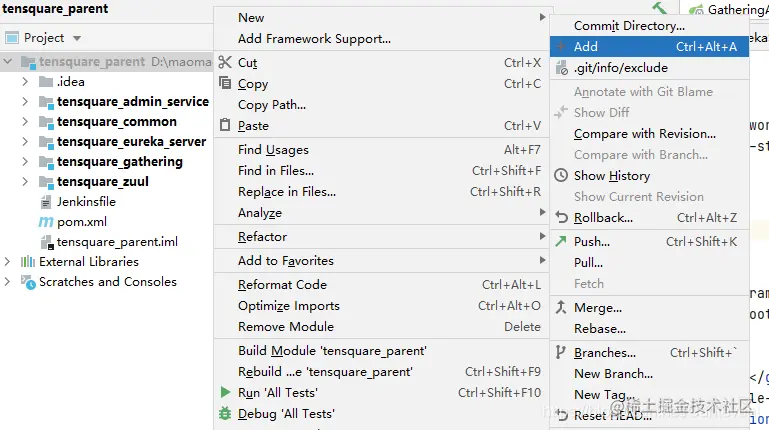Click the Branches fork icon
769x430 pixels.
point(560,352)
